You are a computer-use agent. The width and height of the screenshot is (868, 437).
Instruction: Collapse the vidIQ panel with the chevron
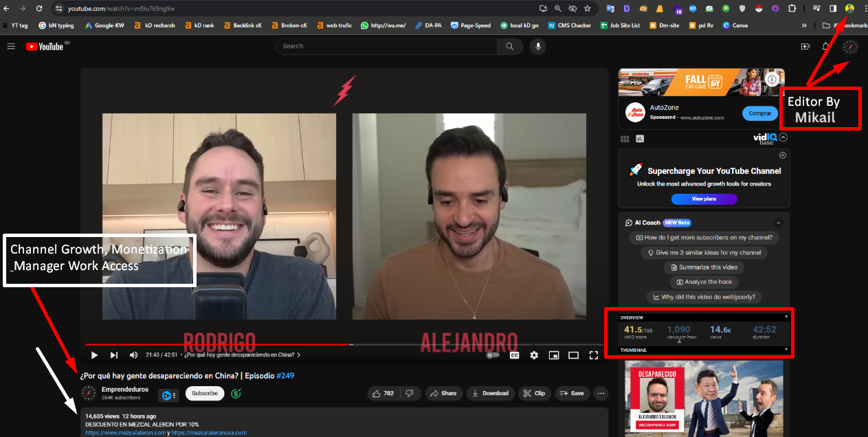(783, 137)
